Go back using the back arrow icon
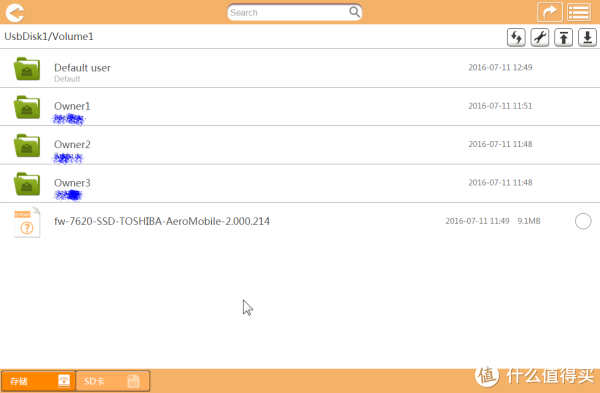 [15, 13]
